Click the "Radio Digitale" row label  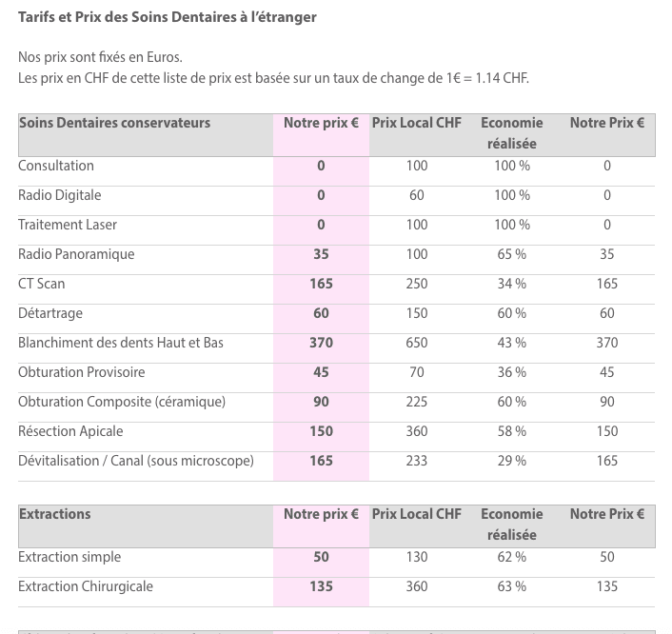coord(59,195)
